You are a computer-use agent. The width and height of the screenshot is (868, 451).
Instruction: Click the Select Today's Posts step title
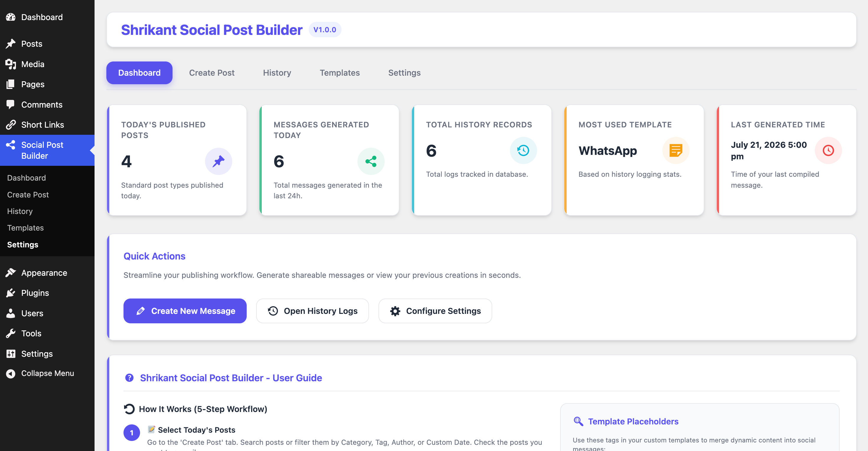[196, 430]
